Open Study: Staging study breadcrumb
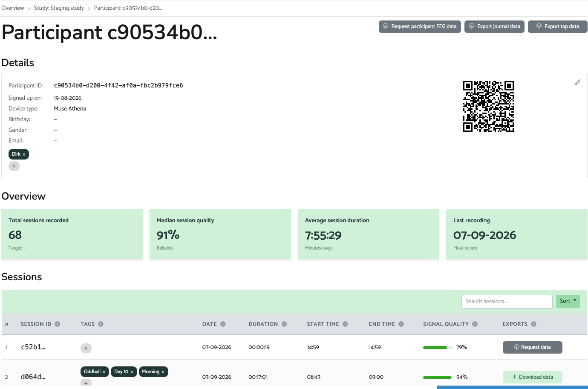Image resolution: width=588 pixels, height=389 pixels. point(59,8)
